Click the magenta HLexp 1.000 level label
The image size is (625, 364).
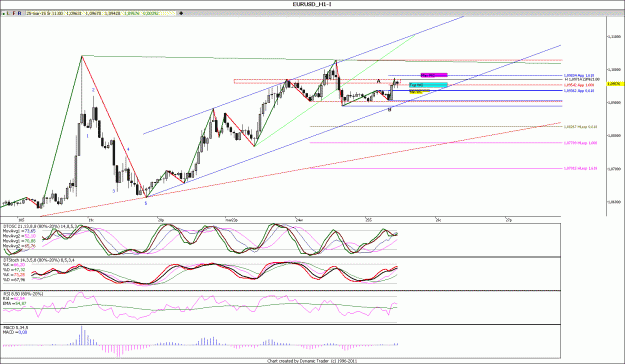click(581, 143)
